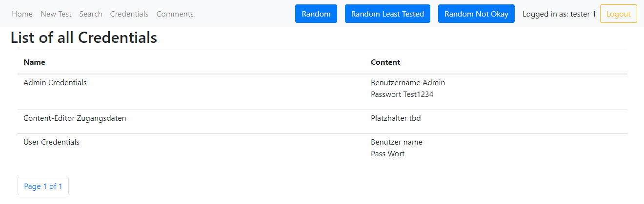Click the 'Platzhalter tbd' content cell
This screenshot has height=204, width=644.
396,118
